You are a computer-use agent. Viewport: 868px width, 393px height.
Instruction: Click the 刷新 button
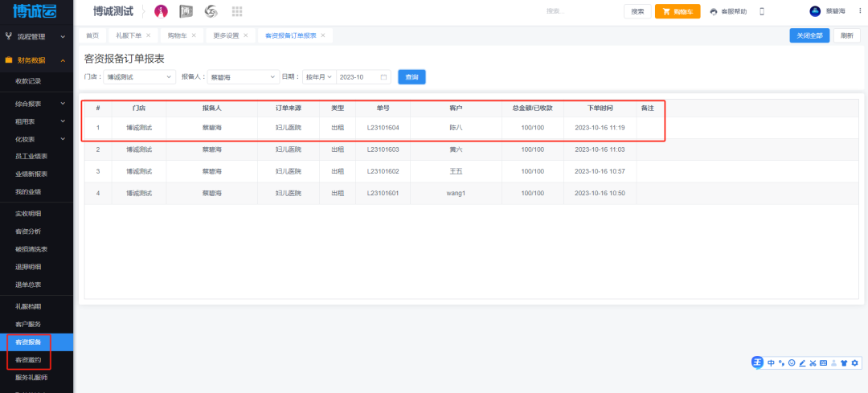pyautogui.click(x=847, y=35)
